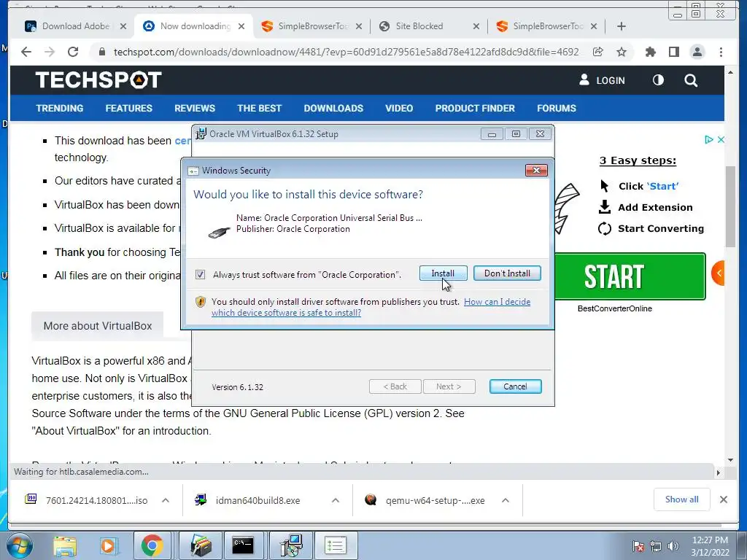Click the Don't Install button

pyautogui.click(x=508, y=273)
